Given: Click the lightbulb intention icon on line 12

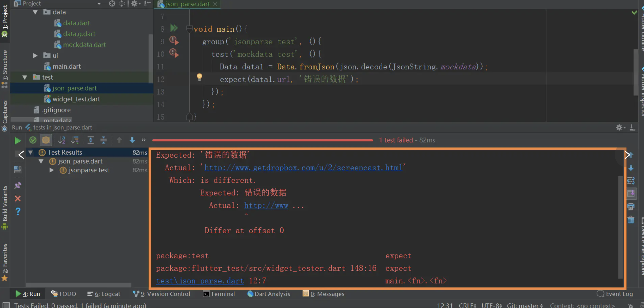Looking at the screenshot, I should tap(199, 77).
